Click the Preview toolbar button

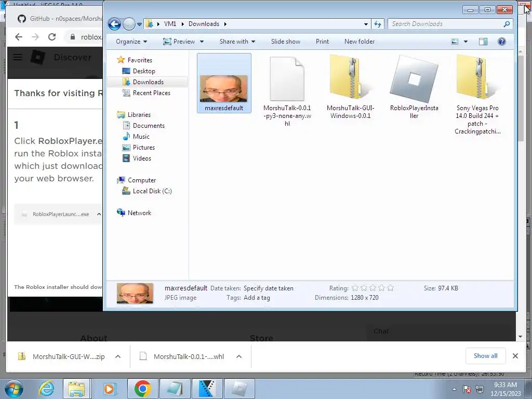coord(179,42)
